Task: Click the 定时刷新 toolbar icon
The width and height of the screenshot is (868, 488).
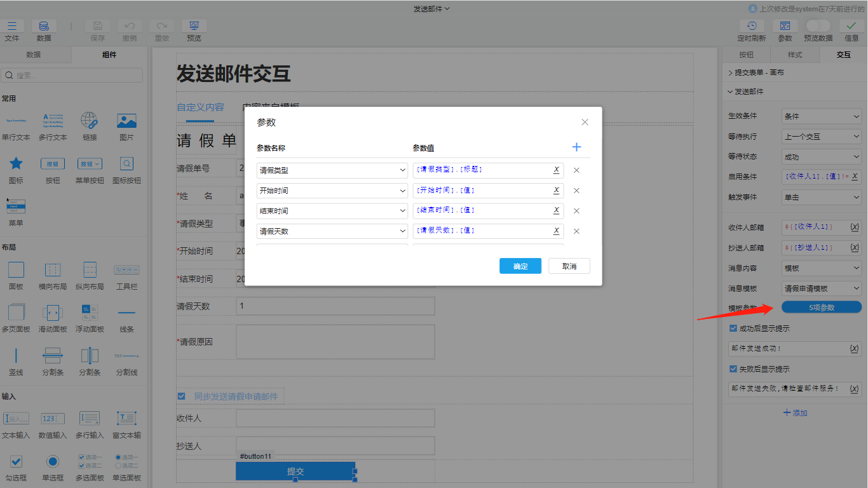Action: (752, 26)
